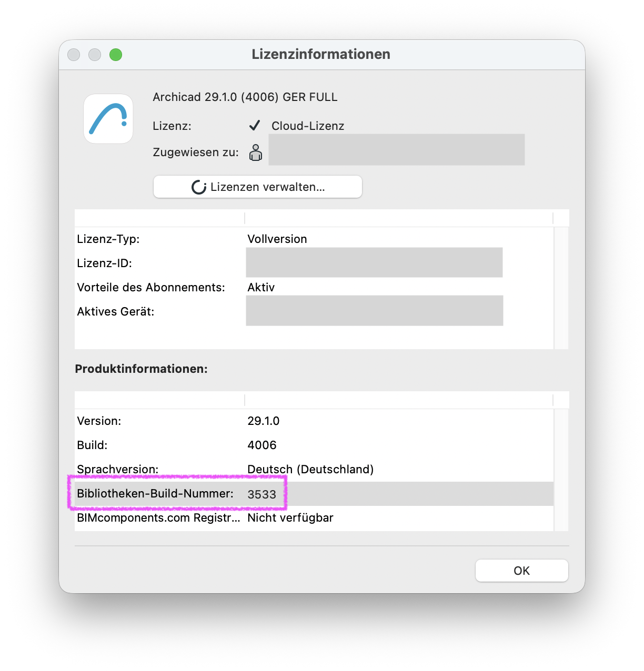
Task: Confirm dialog with OK button
Action: (522, 571)
